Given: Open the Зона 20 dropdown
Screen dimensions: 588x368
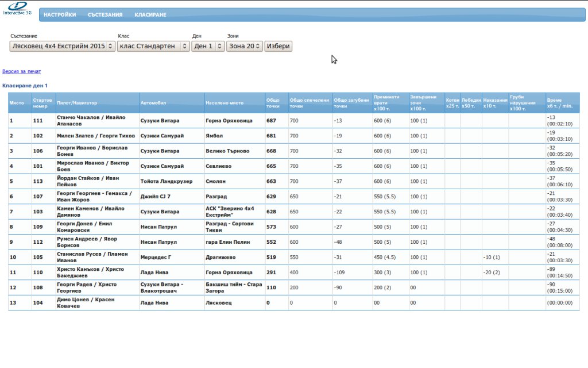Looking at the screenshot, I should pos(245,46).
